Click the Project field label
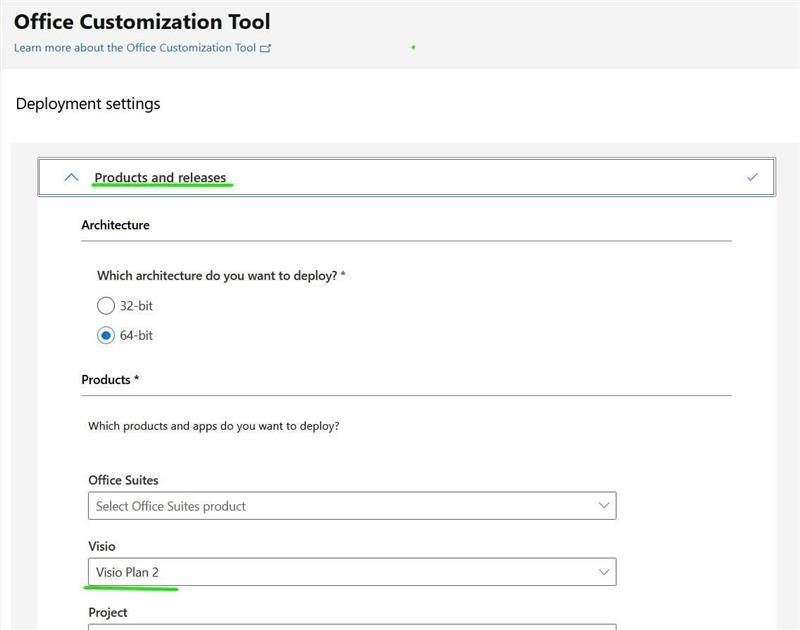 point(108,612)
